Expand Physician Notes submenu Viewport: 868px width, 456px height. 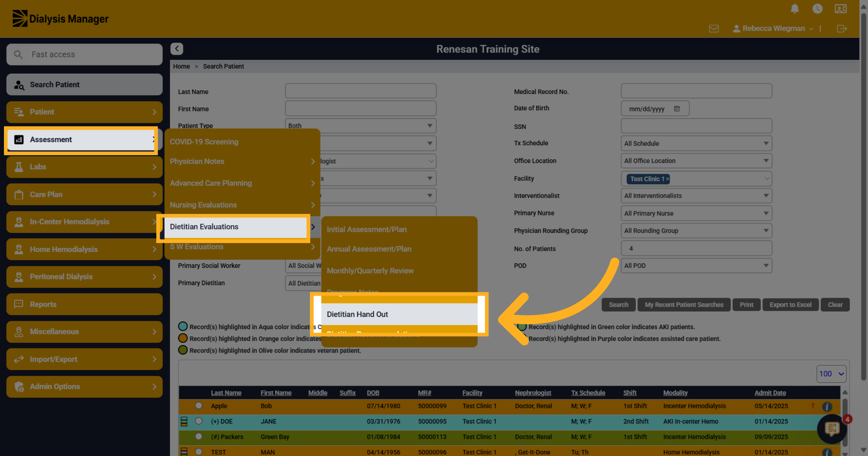point(242,162)
